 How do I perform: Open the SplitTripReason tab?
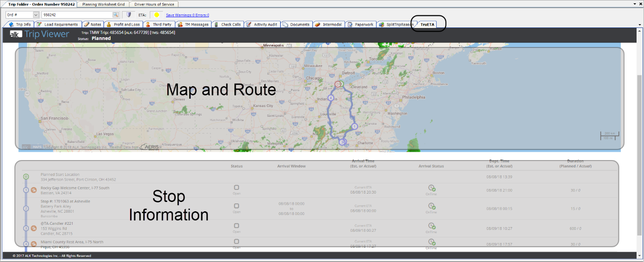396,24
